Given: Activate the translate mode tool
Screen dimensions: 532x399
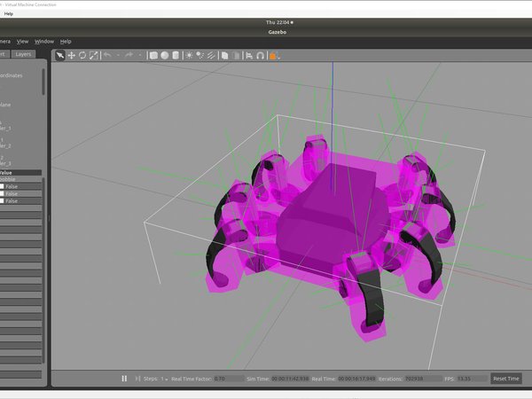Looking at the screenshot, I should (x=71, y=55).
